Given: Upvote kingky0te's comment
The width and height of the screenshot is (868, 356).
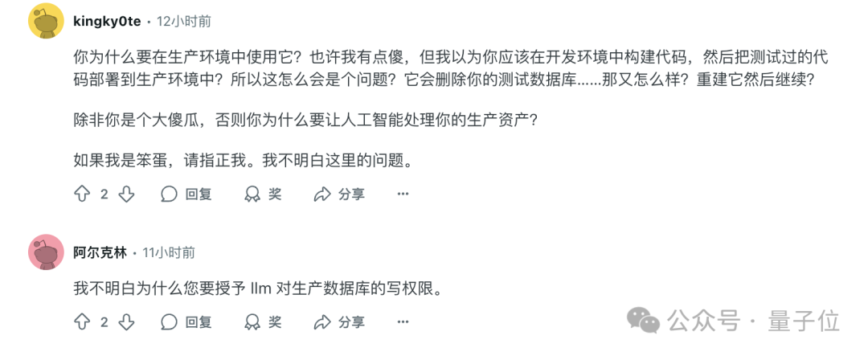Looking at the screenshot, I should (x=81, y=194).
